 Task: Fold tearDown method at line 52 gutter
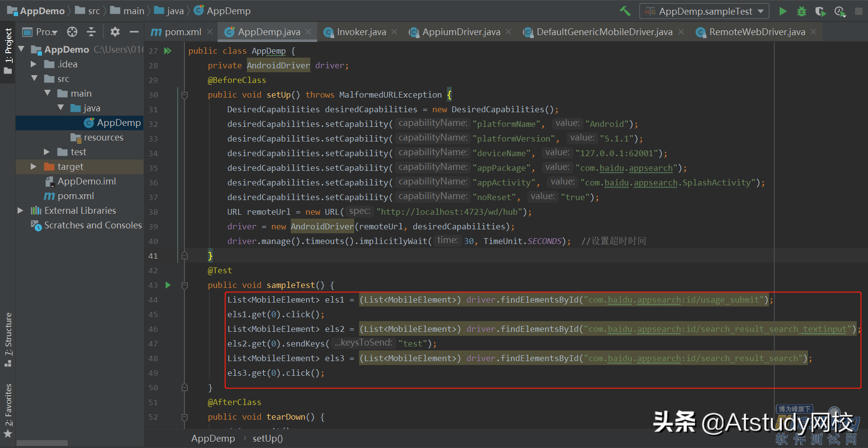click(x=184, y=417)
